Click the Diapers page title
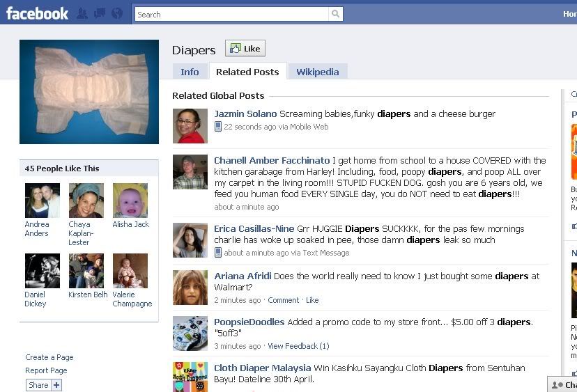This screenshot has height=392, width=577. 194,50
